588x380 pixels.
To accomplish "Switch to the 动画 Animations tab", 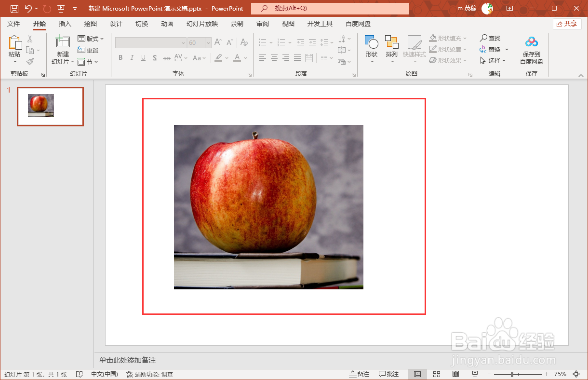I will [x=167, y=24].
